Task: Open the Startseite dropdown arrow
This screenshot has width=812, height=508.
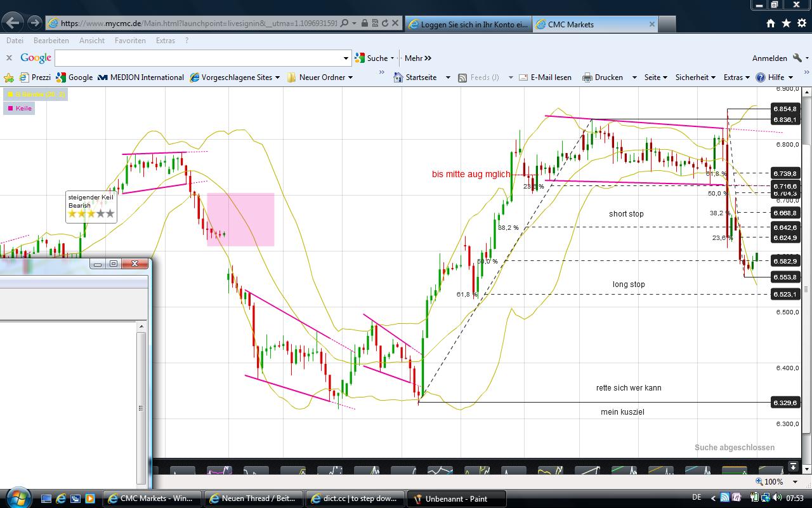Action: pyautogui.click(x=448, y=77)
